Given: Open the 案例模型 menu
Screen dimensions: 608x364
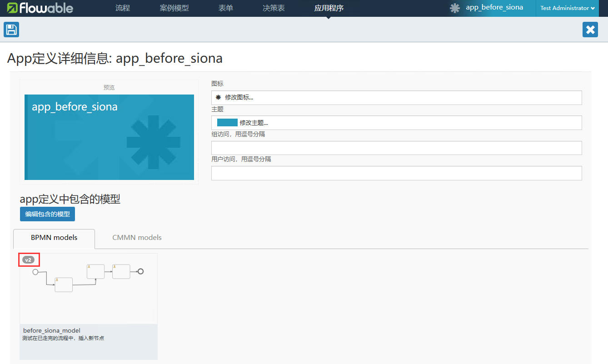Looking at the screenshot, I should click(174, 8).
